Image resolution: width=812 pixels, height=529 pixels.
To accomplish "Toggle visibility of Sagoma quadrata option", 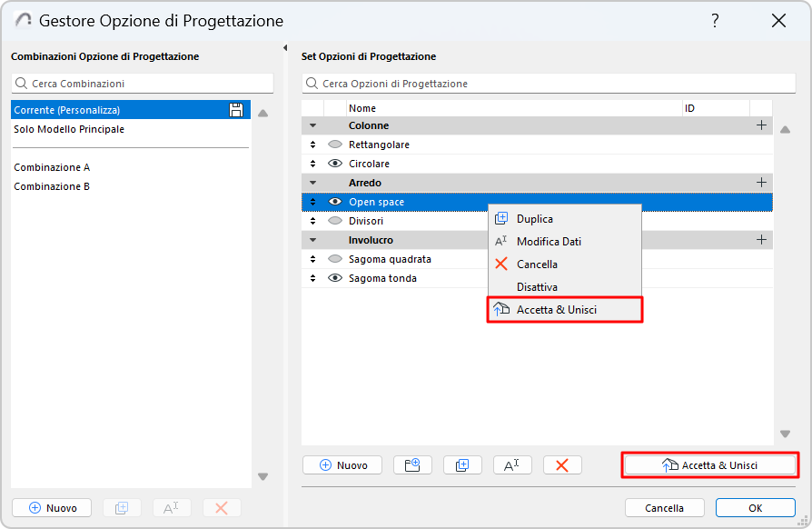I will 335,259.
